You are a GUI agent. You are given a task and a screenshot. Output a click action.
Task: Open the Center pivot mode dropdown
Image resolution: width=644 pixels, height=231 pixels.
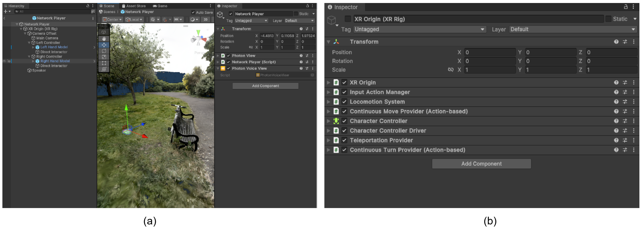click(112, 20)
